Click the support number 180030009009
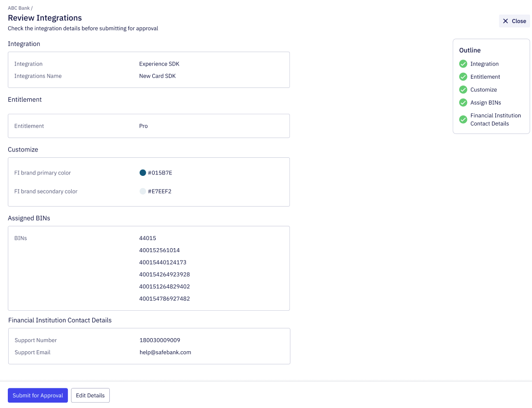 [x=160, y=340]
